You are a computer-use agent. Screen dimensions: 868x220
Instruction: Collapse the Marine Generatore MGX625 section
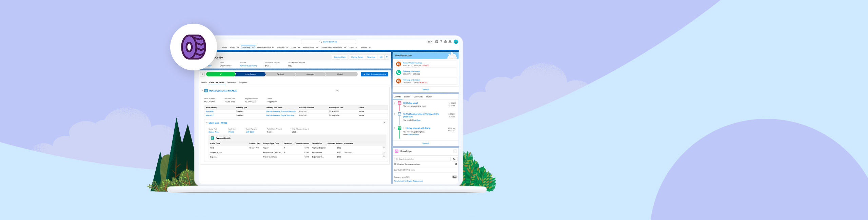point(202,91)
